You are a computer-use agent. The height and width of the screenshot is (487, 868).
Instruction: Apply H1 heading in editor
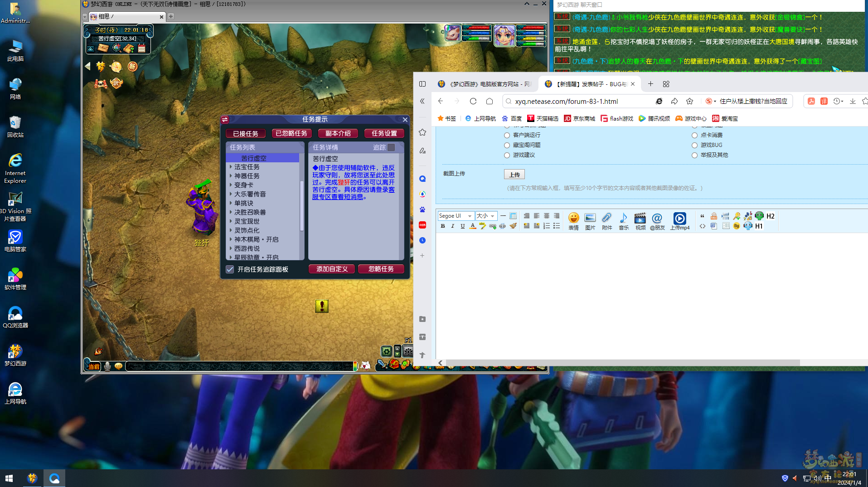[x=759, y=226]
